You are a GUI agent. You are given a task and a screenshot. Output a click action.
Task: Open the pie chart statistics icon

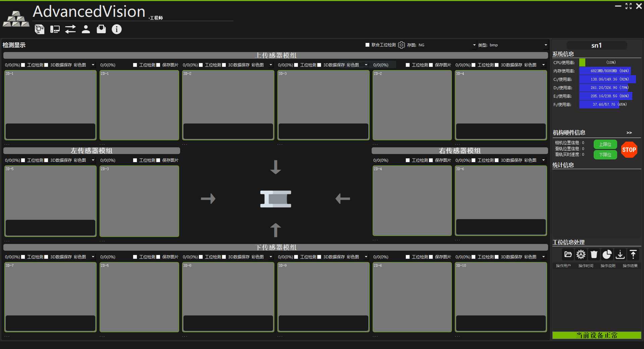tap(607, 255)
